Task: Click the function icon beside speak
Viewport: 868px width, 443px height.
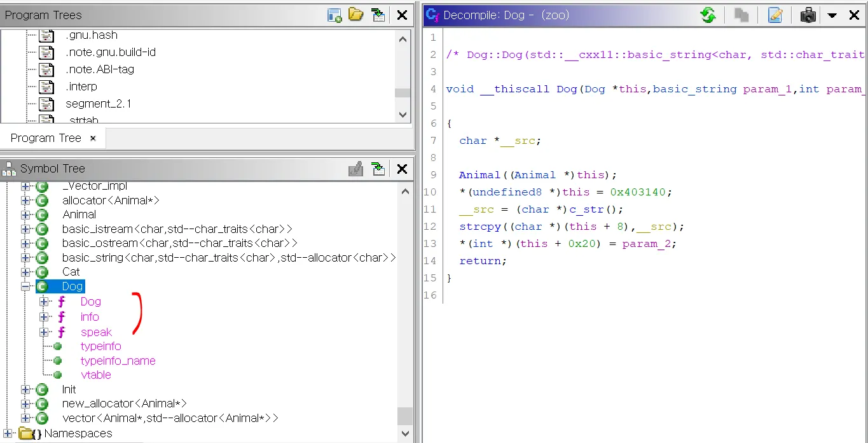Action: tap(62, 332)
